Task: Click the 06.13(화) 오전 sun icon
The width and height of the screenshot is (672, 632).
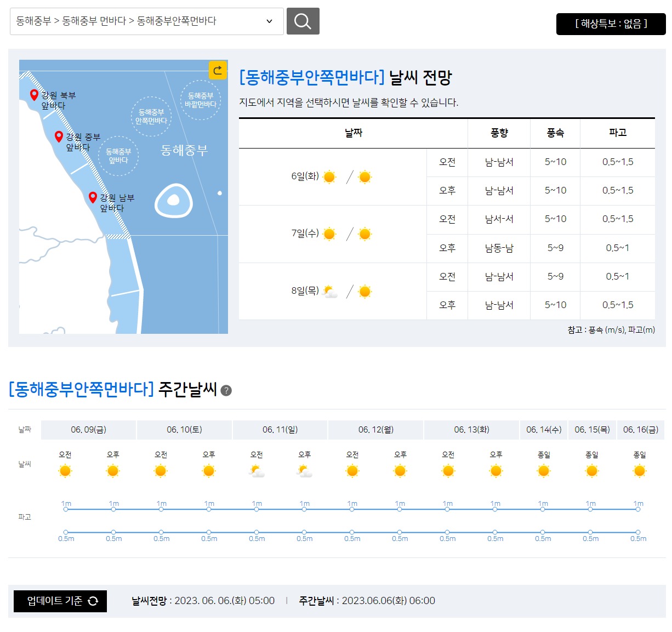Action: (448, 471)
